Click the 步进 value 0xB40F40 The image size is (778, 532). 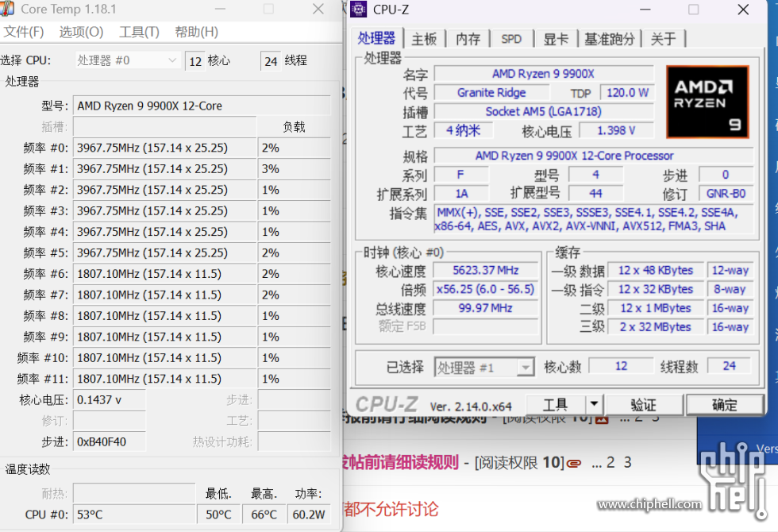click(x=110, y=442)
